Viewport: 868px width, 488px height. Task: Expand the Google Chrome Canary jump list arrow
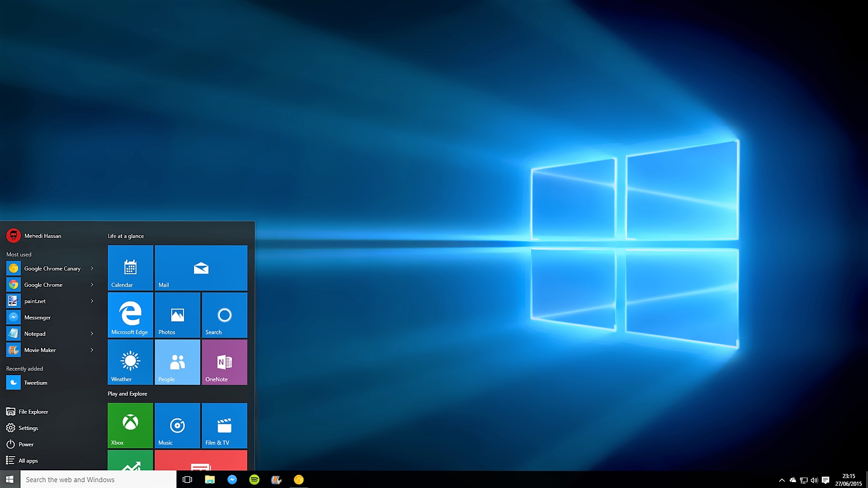[92, 269]
